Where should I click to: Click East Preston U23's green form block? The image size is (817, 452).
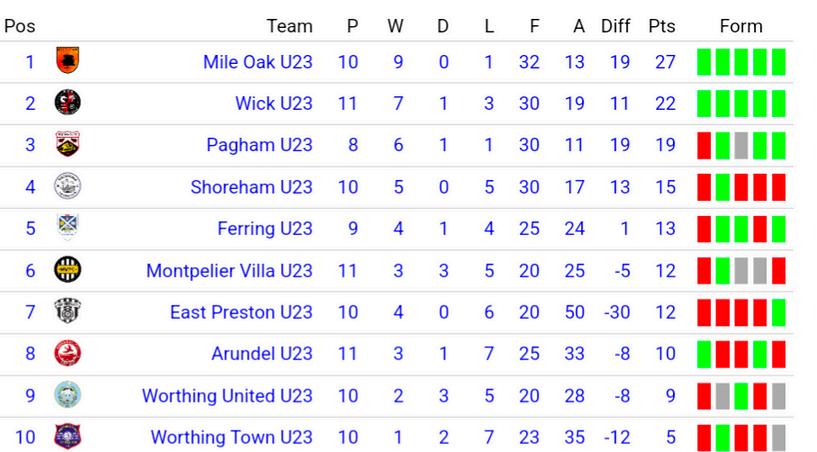click(778, 312)
